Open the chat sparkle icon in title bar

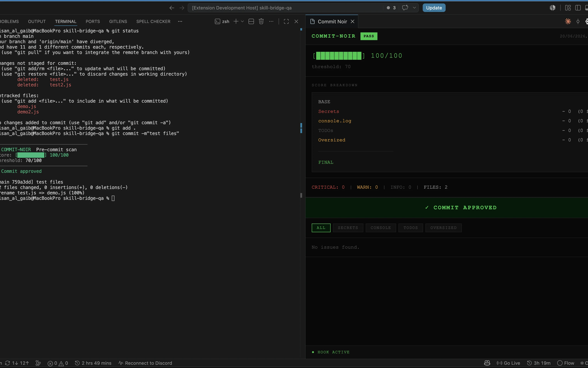pos(405,8)
